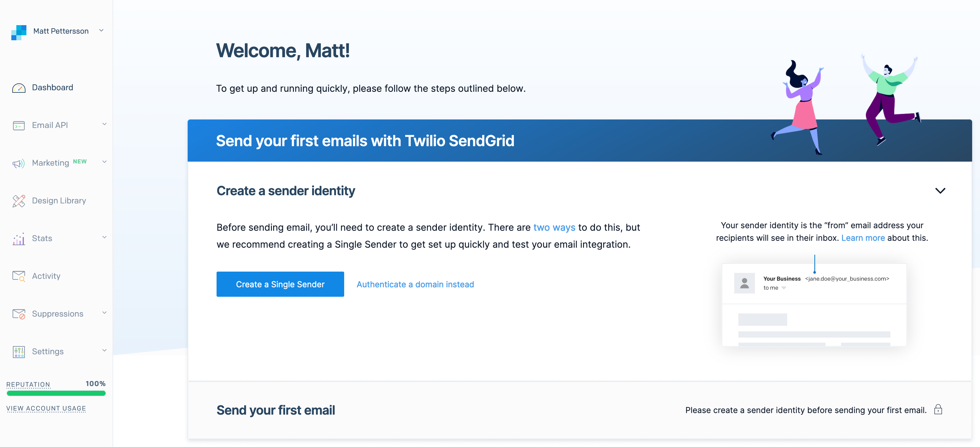Click the Email API terminal icon
The height and width of the screenshot is (447, 980).
pos(18,125)
